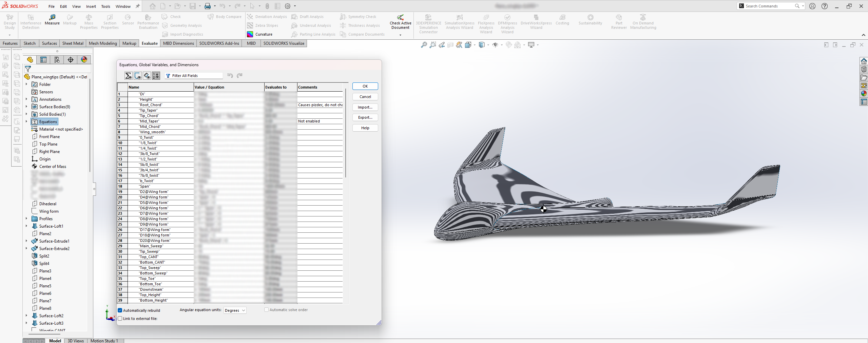
Task: Toggle the Automatic solve order checkbox
Action: coord(266,310)
